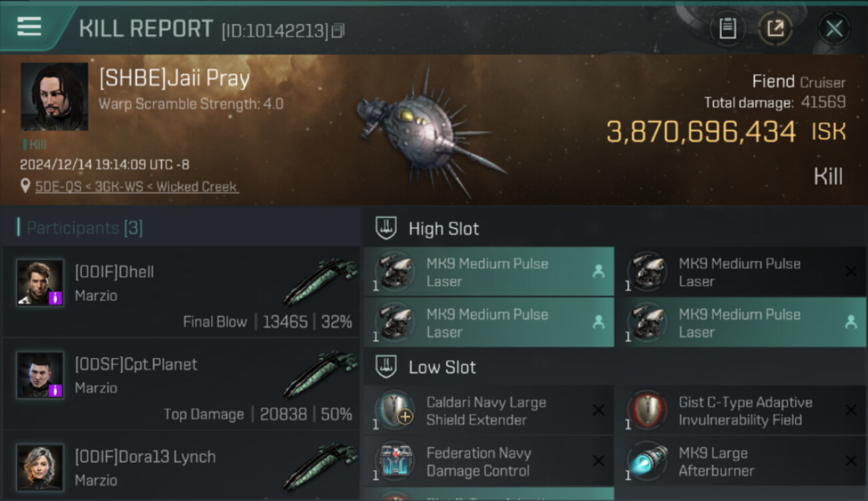Copy the kill report ID
868x501 pixels.
pos(338,31)
